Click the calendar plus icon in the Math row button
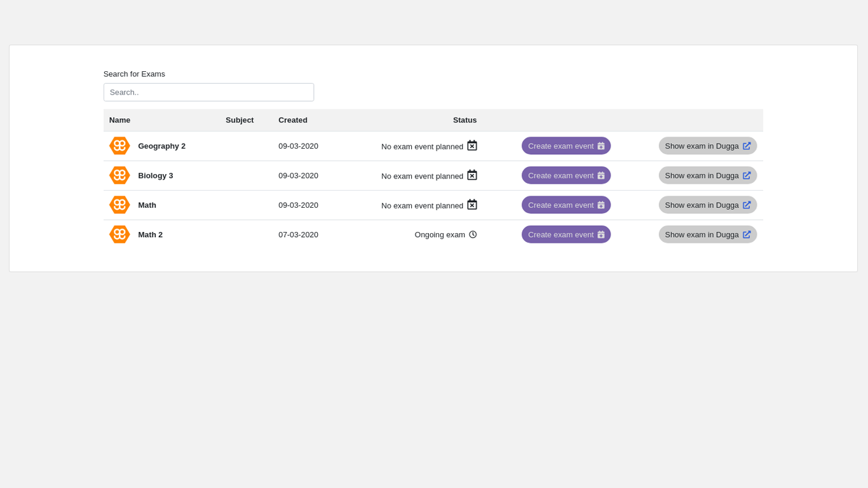The width and height of the screenshot is (868, 488). pos(601,205)
